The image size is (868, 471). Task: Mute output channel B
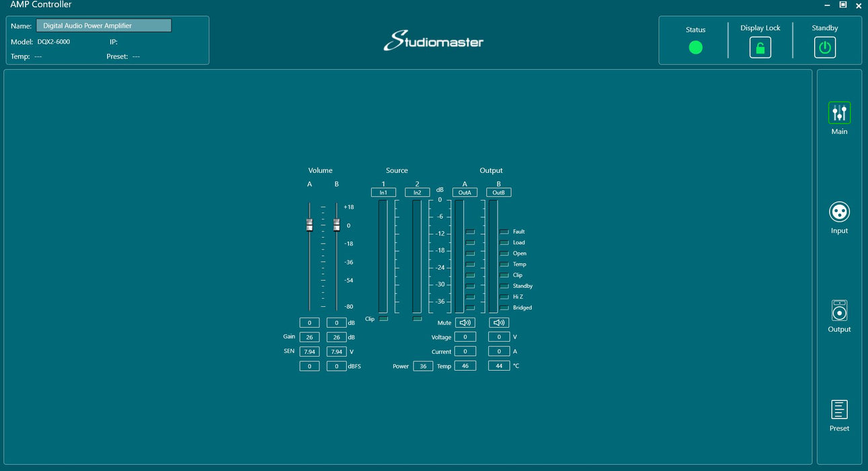point(499,323)
